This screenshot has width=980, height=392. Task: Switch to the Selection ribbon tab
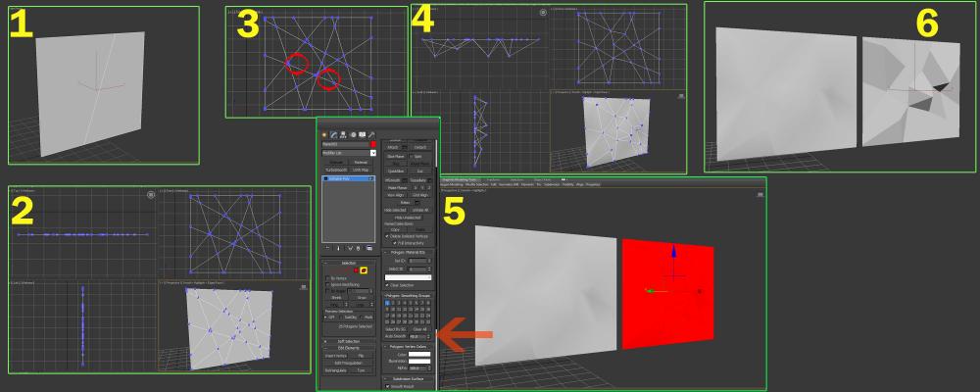(x=516, y=180)
